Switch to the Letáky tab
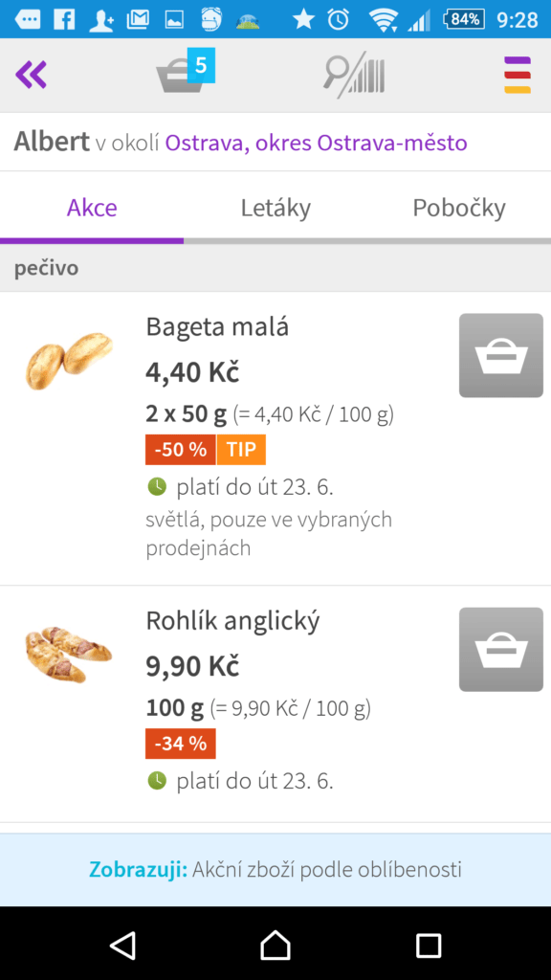Screen dimensions: 551x980 click(x=275, y=208)
